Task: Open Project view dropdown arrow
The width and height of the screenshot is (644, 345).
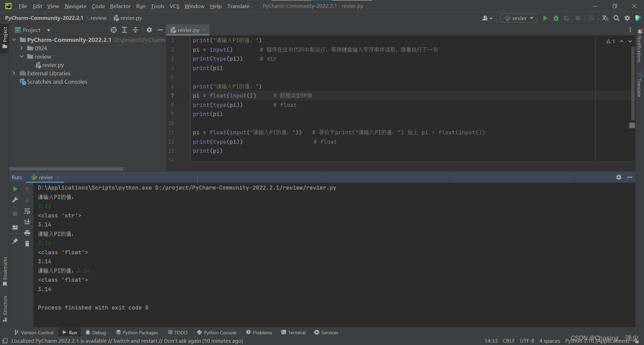Action: coord(49,30)
